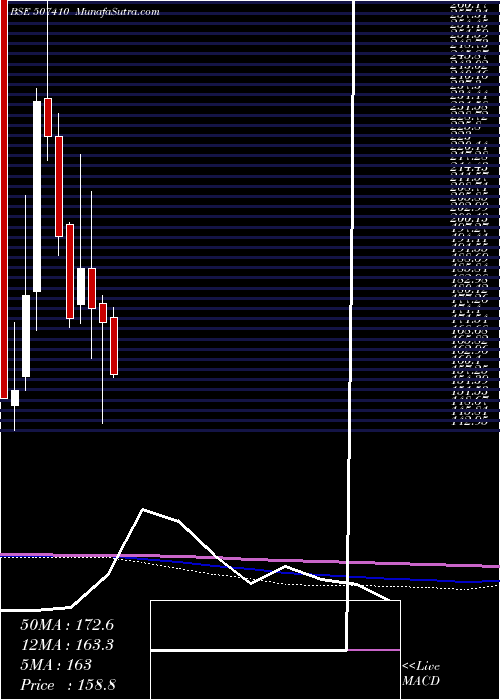Click the <<Live MACD label
The image size is (500, 700).
tap(421, 674)
